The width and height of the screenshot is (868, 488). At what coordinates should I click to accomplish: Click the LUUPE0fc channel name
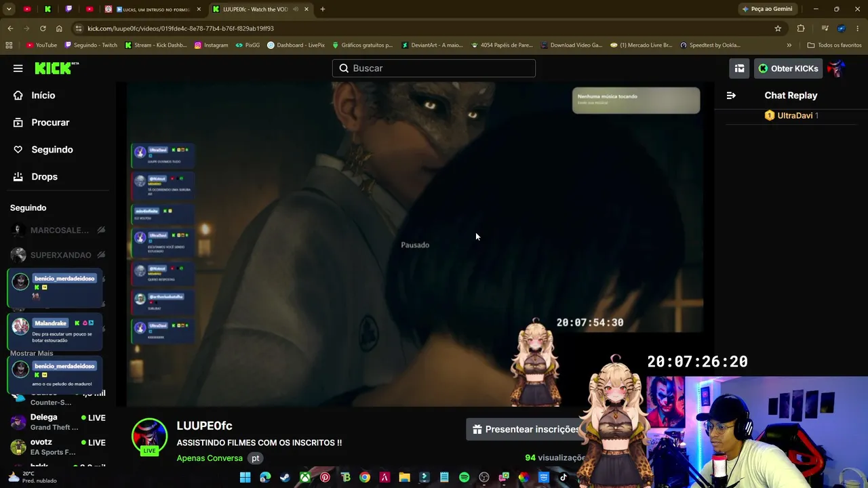[204, 426]
